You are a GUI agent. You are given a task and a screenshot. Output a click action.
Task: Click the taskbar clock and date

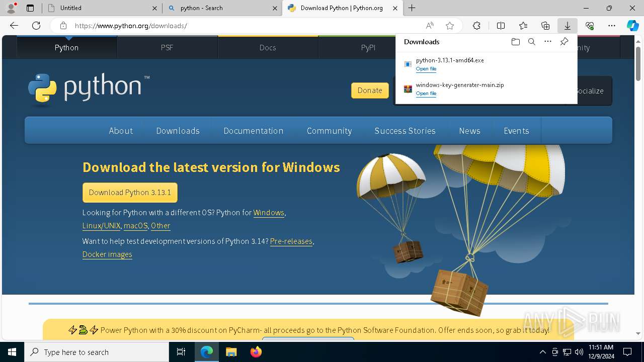click(601, 352)
